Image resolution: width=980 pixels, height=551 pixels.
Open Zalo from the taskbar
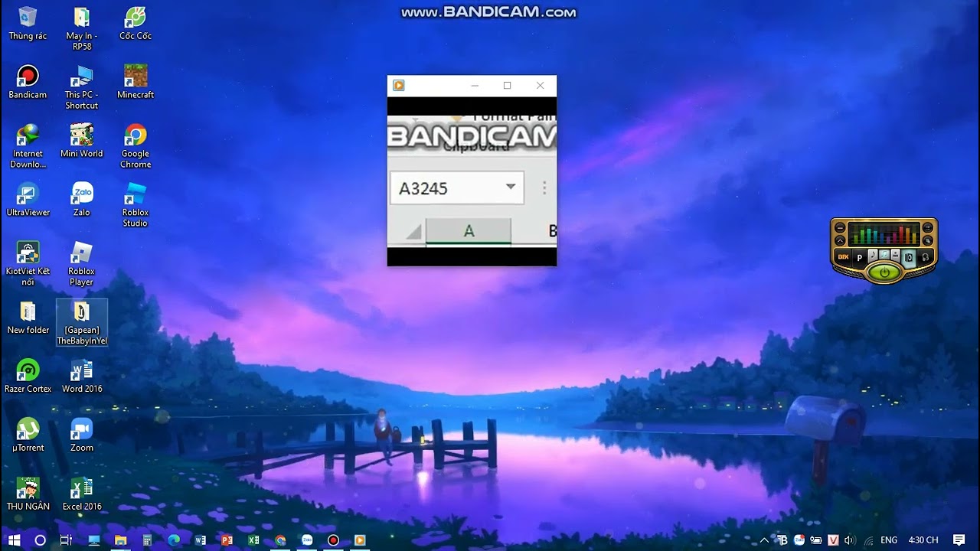pos(307,540)
